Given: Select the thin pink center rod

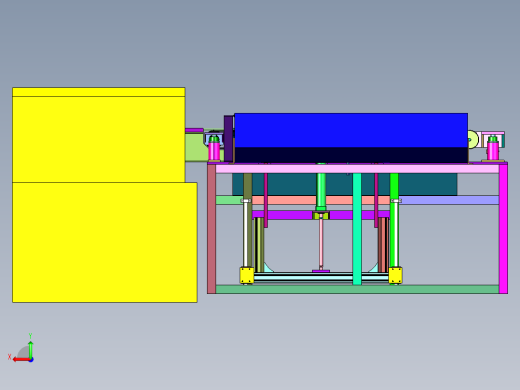Looking at the screenshot, I should click(321, 243).
